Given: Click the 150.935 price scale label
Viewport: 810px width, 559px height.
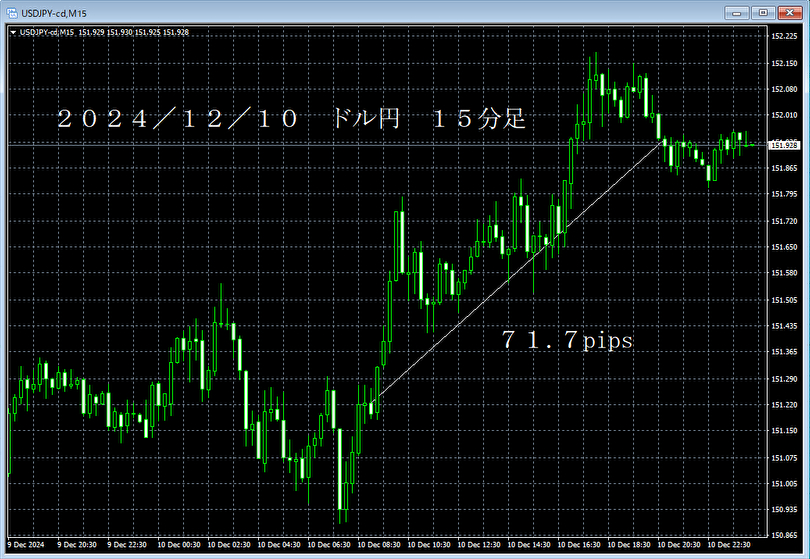Looking at the screenshot, I should (784, 510).
